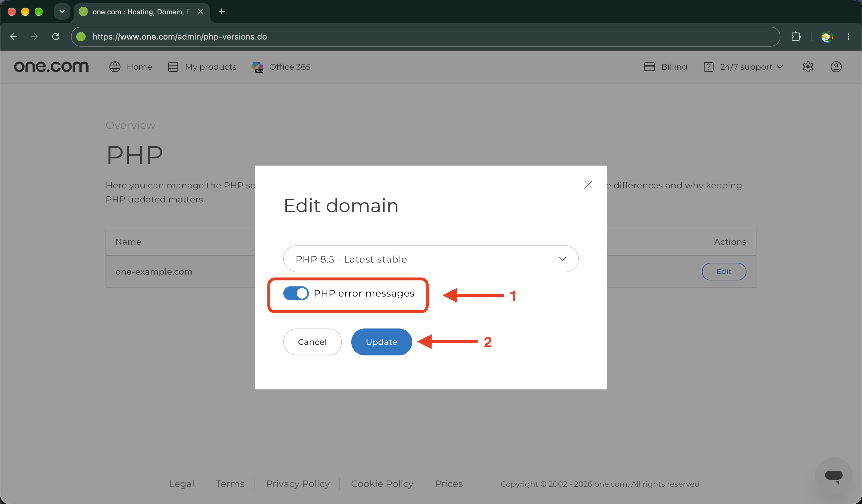Click the one-example.com table cell
The width and height of the screenshot is (862, 504).
point(154,272)
